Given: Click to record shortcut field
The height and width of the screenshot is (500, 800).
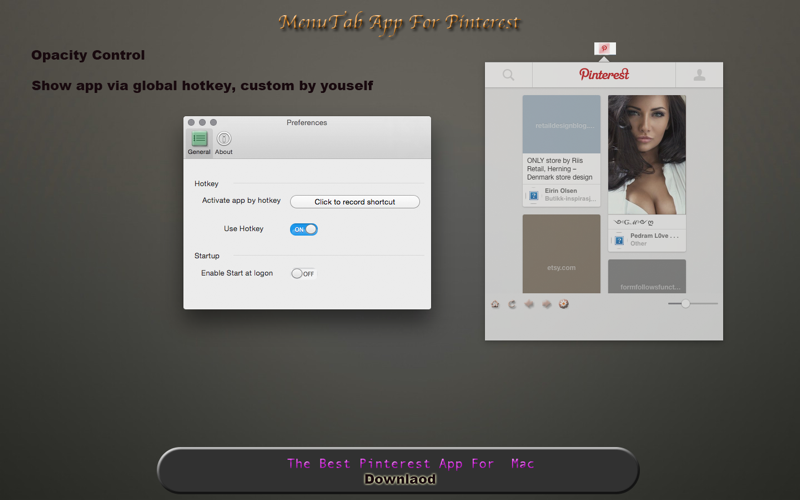Looking at the screenshot, I should [355, 202].
